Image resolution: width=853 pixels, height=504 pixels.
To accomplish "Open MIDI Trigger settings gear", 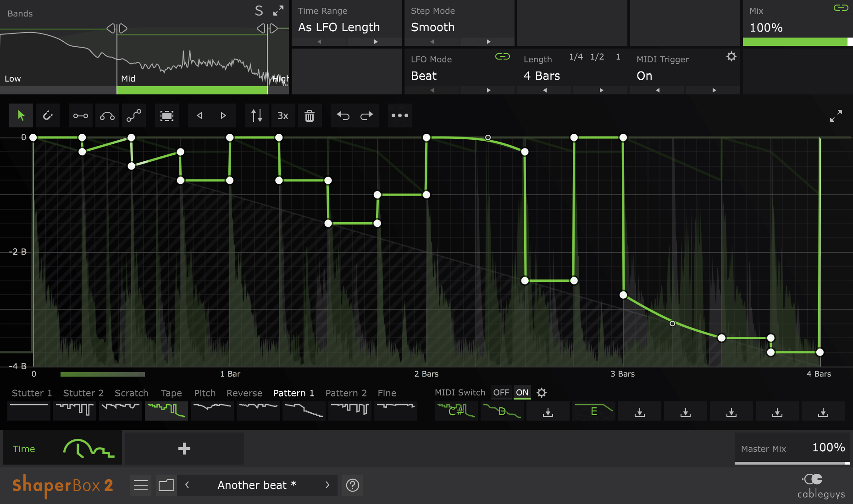I will 731,56.
